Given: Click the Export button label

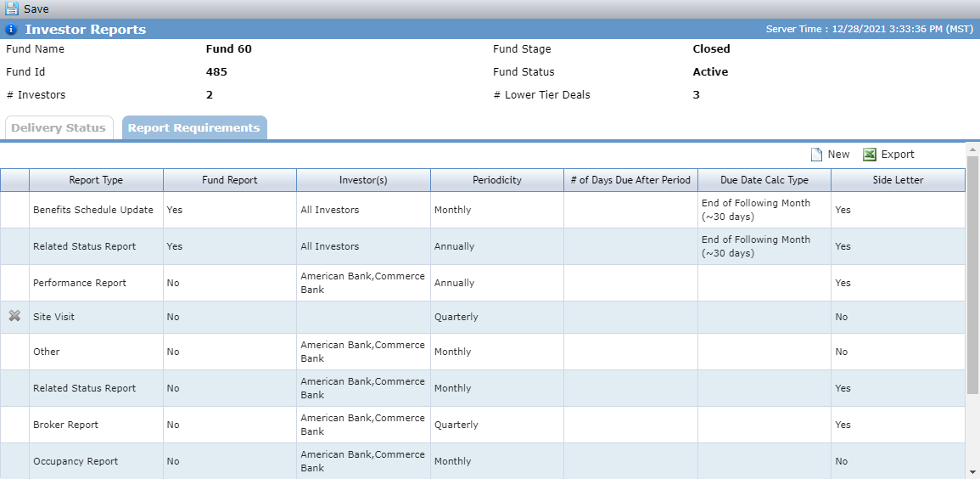Looking at the screenshot, I should [898, 155].
